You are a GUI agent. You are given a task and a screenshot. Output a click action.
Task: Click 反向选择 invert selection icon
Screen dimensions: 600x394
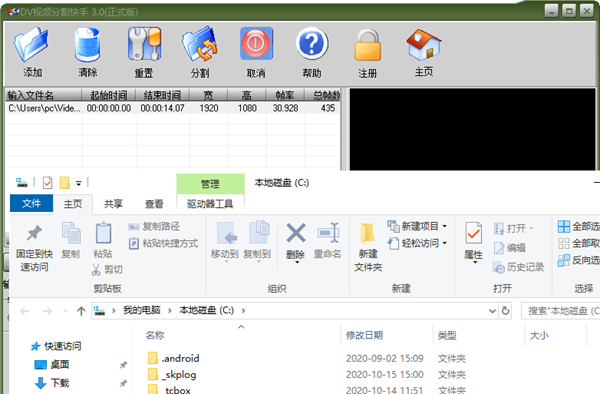click(x=563, y=260)
